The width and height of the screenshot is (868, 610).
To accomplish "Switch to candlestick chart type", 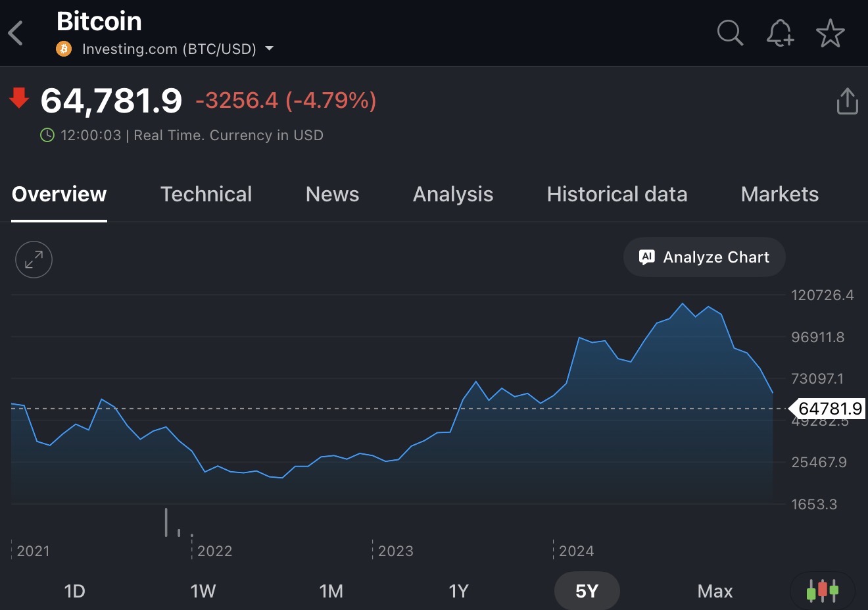I will click(x=822, y=590).
